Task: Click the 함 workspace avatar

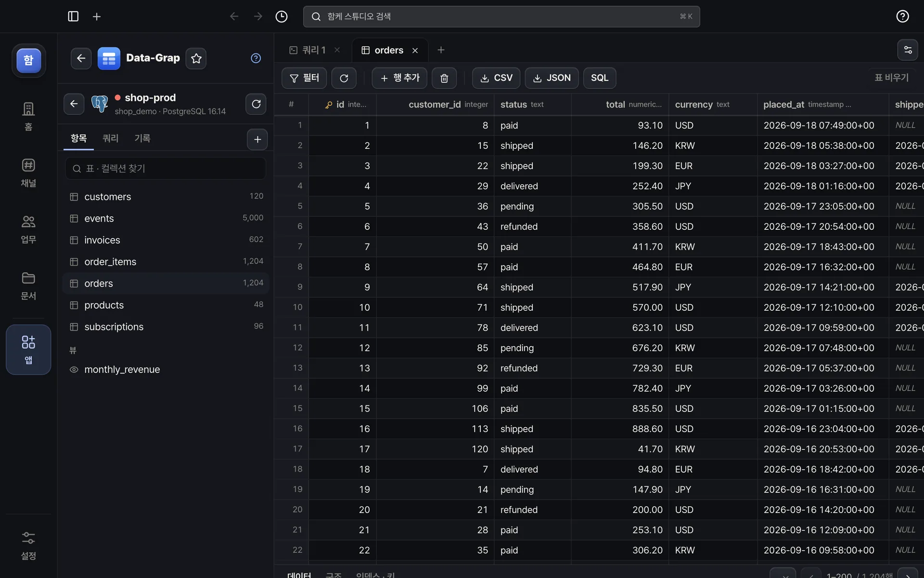Action: 28,60
